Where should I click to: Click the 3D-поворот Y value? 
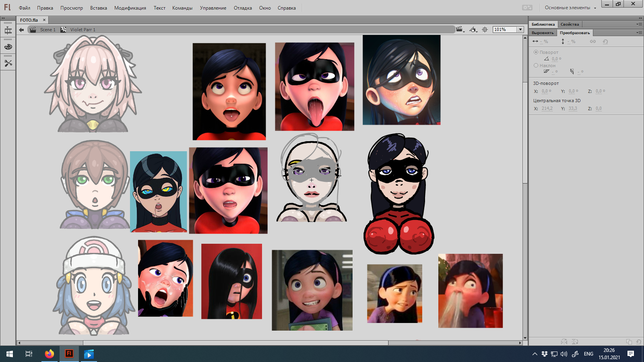pyautogui.click(x=572, y=91)
